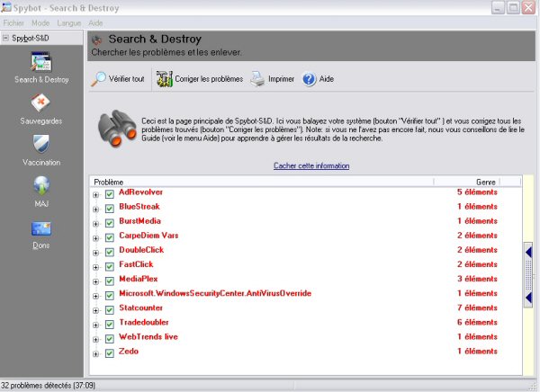540x392 pixels.
Task: Click the '5 éléments' value for AdRevolver
Action: pos(477,192)
